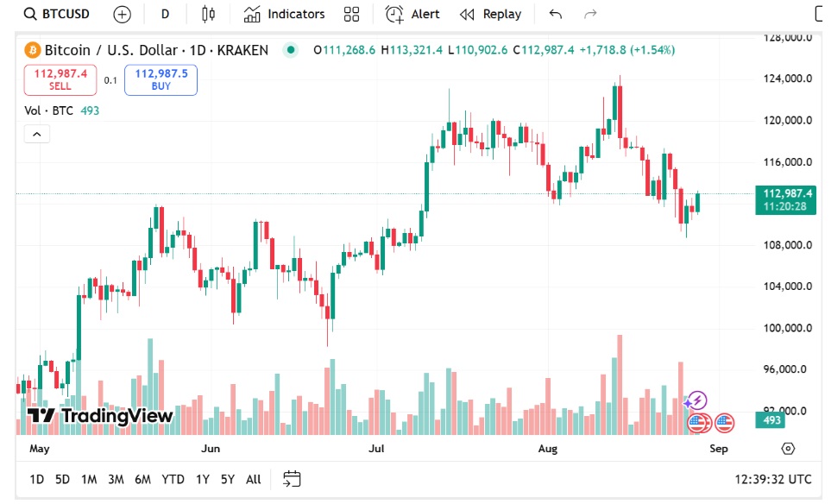The image size is (831, 504).
Task: Open the D interval dropdown
Action: pos(164,14)
